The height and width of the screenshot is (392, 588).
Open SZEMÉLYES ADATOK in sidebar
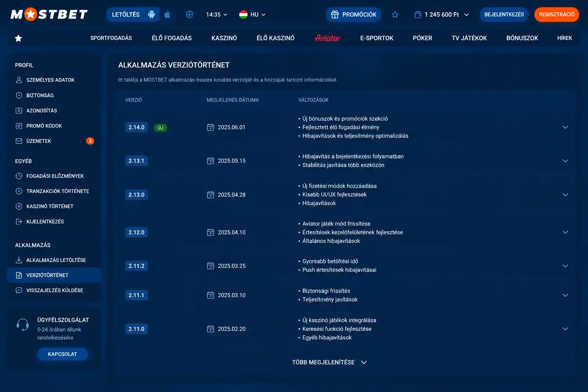tap(54, 80)
